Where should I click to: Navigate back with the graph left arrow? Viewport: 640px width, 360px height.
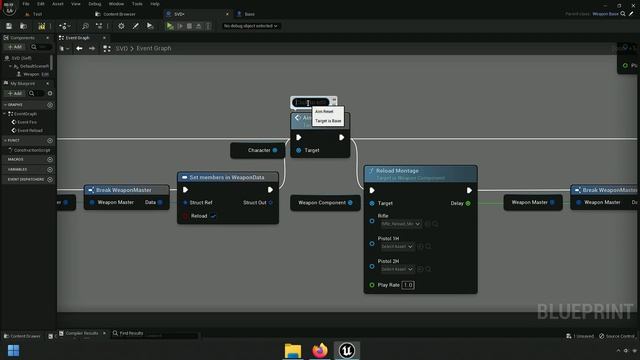click(x=79, y=49)
